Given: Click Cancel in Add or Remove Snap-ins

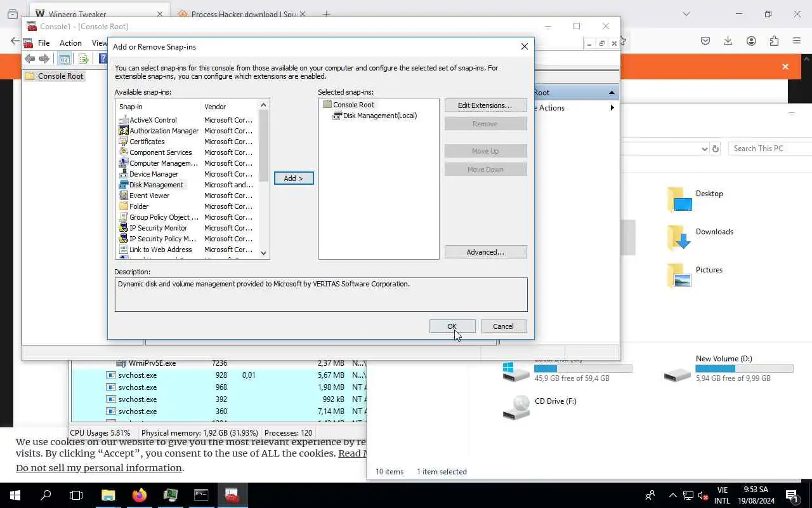Looking at the screenshot, I should pos(503,326).
